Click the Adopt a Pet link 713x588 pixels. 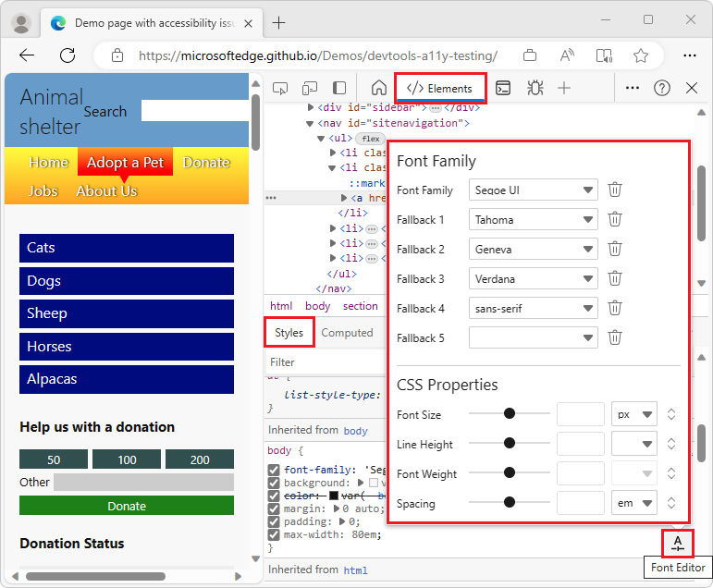pos(125,163)
